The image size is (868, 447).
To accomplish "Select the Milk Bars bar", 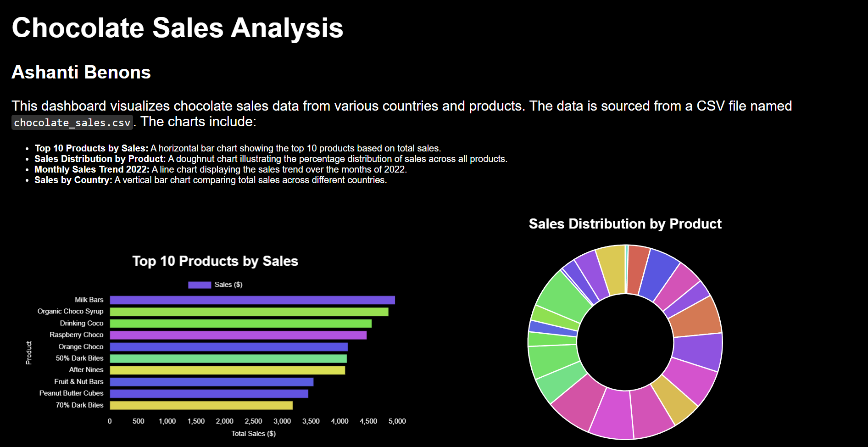I will coord(252,300).
